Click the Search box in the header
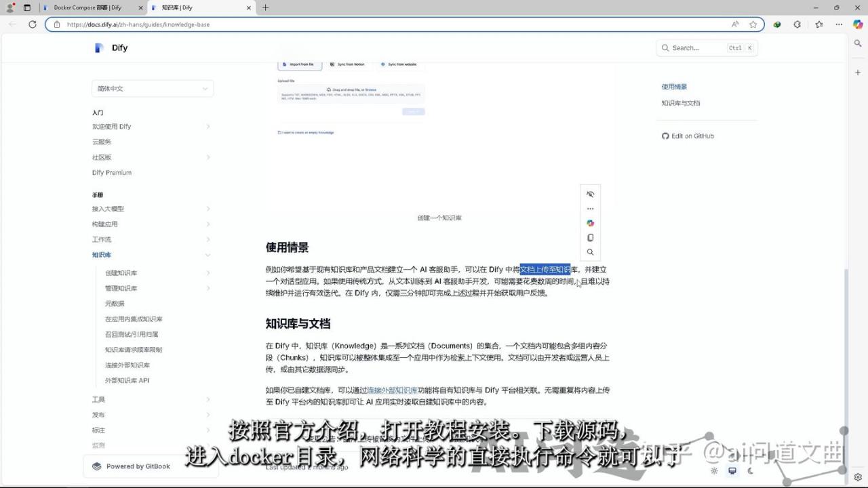Viewport: 868px width, 488px height. (707, 48)
